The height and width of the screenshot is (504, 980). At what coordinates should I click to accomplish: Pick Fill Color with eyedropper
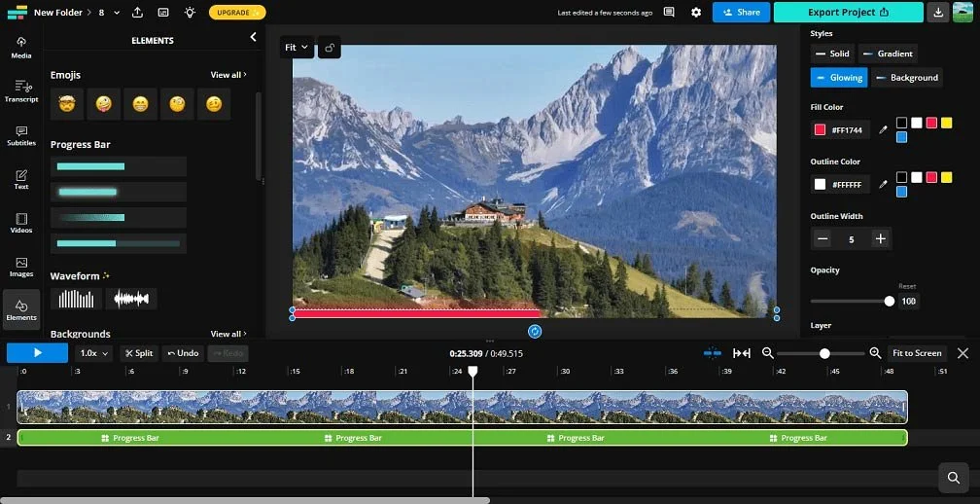[883, 130]
